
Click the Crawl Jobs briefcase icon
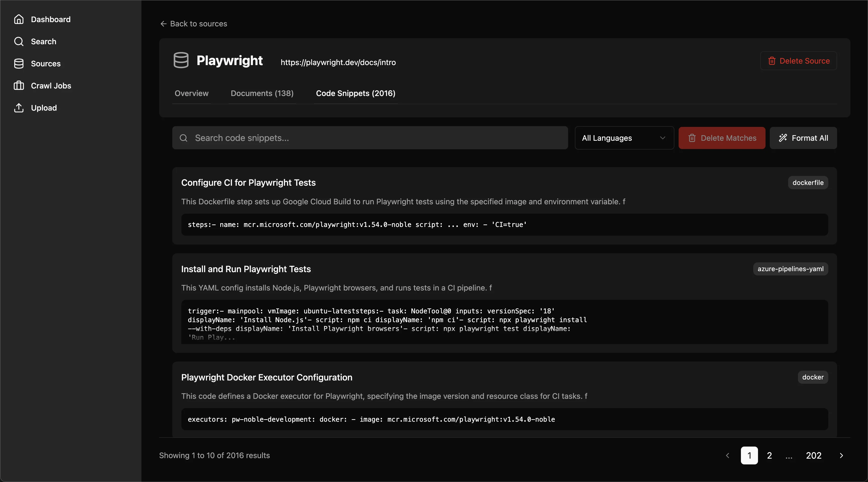pyautogui.click(x=19, y=86)
